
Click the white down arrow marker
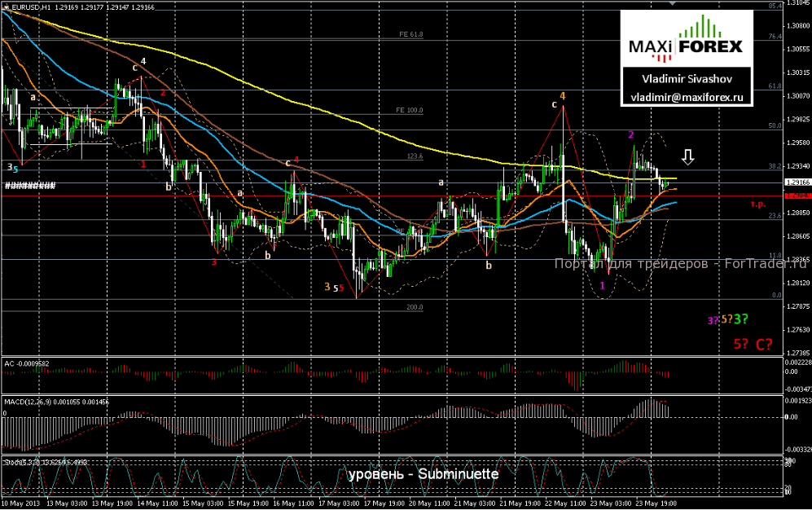(688, 156)
